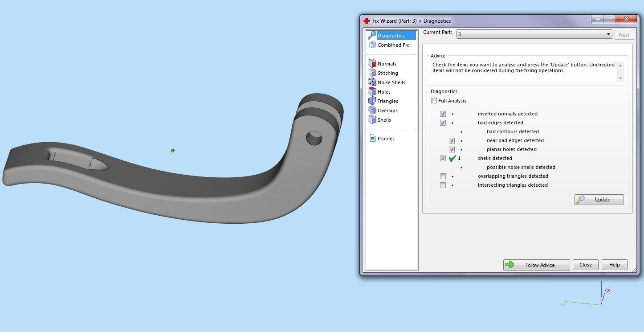The height and width of the screenshot is (332, 644).
Task: Click the Follow Advice label text
Action: coord(540,265)
